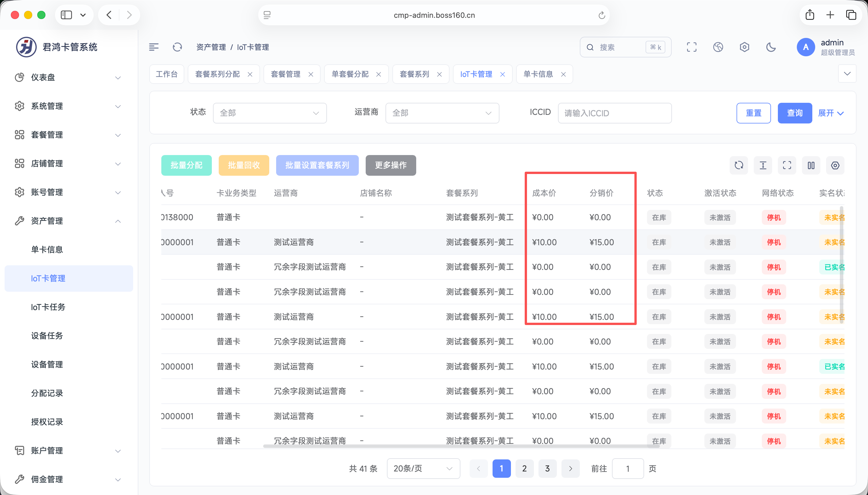The height and width of the screenshot is (495, 868).
Task: Click the ICCID input field
Action: 615,113
